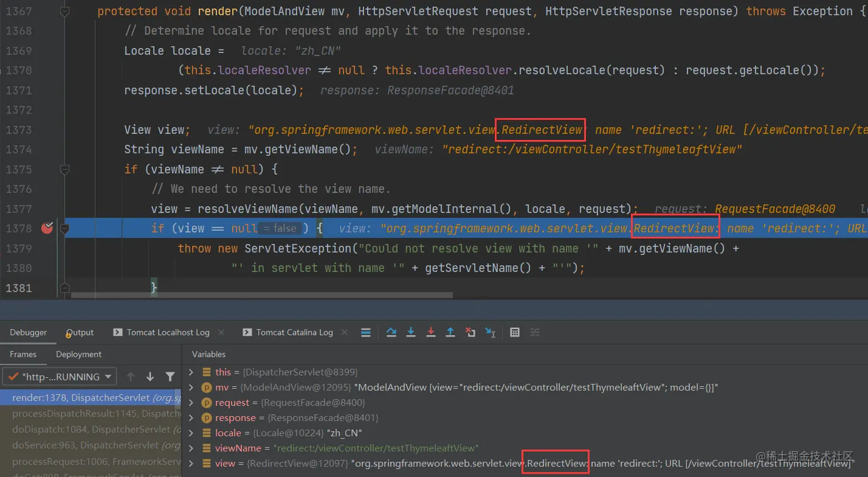Click 'getServletName()' on line 1380
868x477 pixels.
[479, 268]
